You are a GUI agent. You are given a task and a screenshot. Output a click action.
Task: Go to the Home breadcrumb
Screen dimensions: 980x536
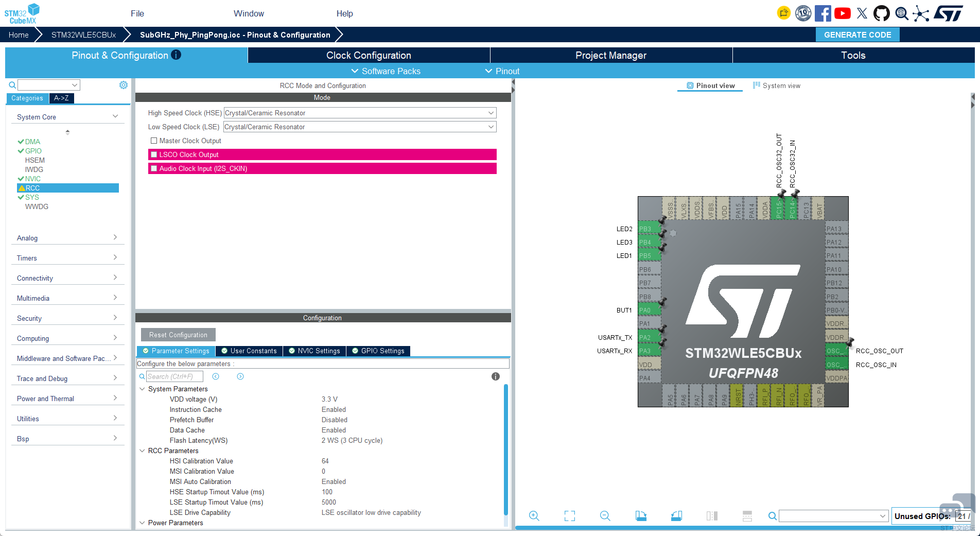pyautogui.click(x=19, y=34)
